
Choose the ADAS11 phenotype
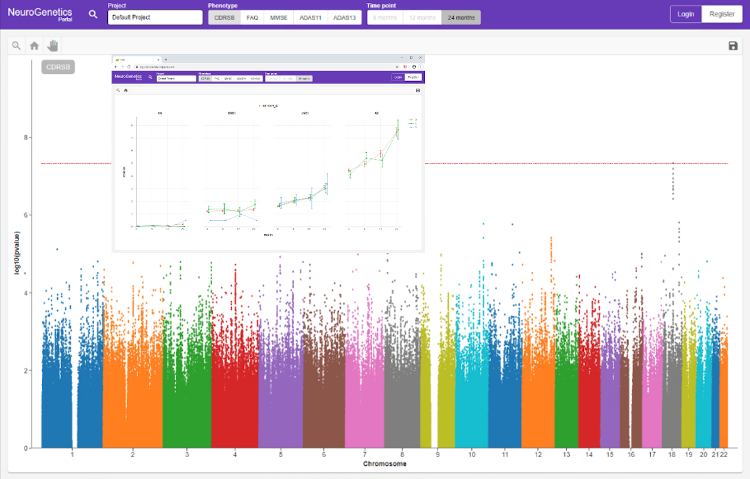coord(311,17)
